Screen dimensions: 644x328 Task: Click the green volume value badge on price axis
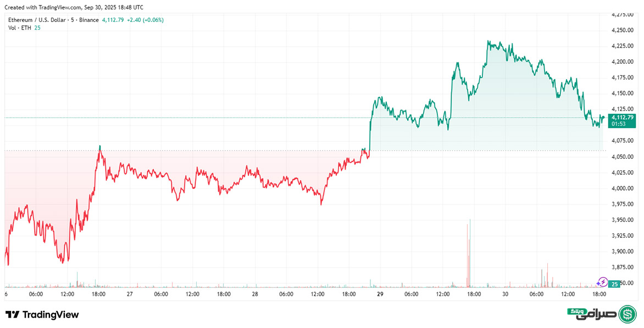tap(615, 284)
